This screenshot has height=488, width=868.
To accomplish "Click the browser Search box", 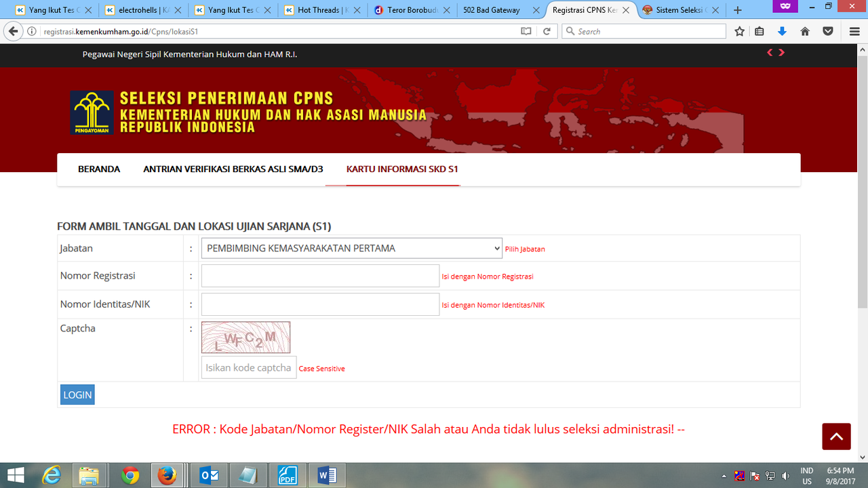I will tap(644, 31).
